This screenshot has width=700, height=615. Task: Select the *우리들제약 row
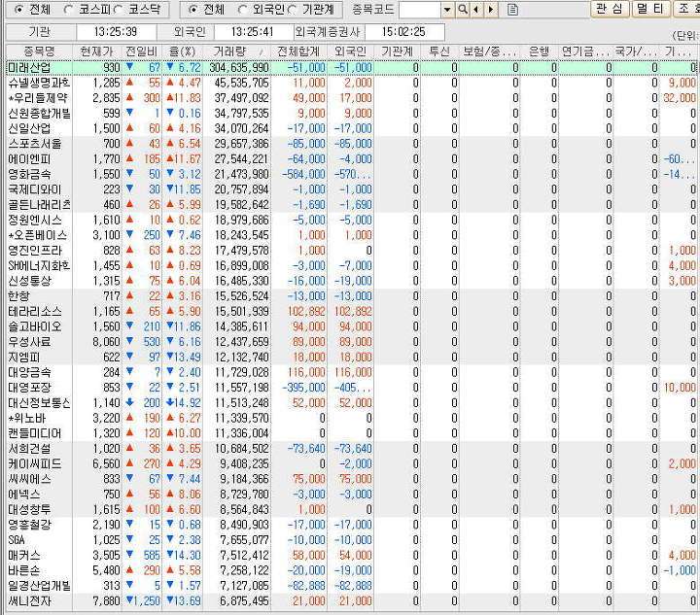pyautogui.click(x=351, y=98)
